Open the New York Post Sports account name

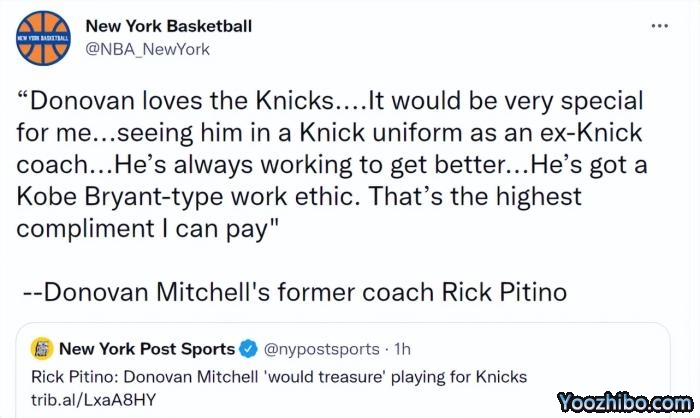[147, 349]
